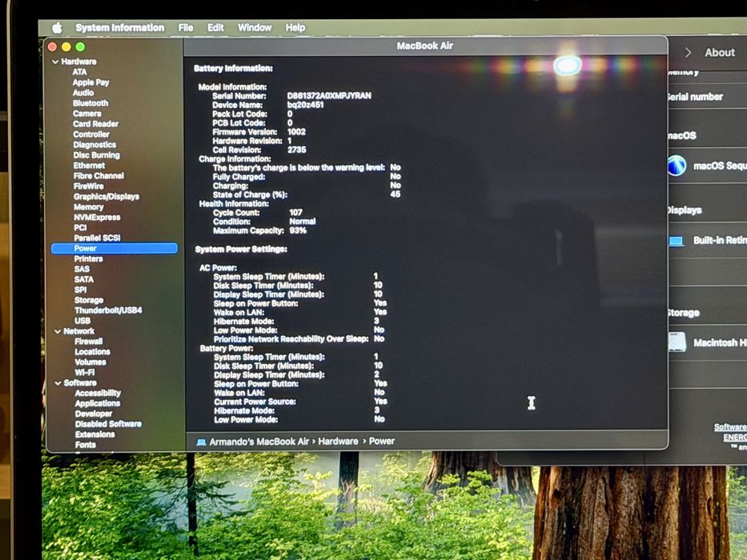Click the Cycle Count value 107
Viewport: 747px width, 560px height.
tap(296, 212)
